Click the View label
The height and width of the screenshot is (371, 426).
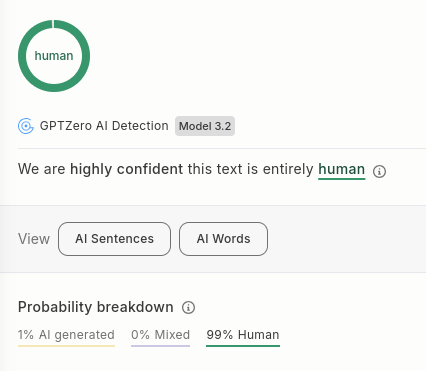(x=34, y=239)
